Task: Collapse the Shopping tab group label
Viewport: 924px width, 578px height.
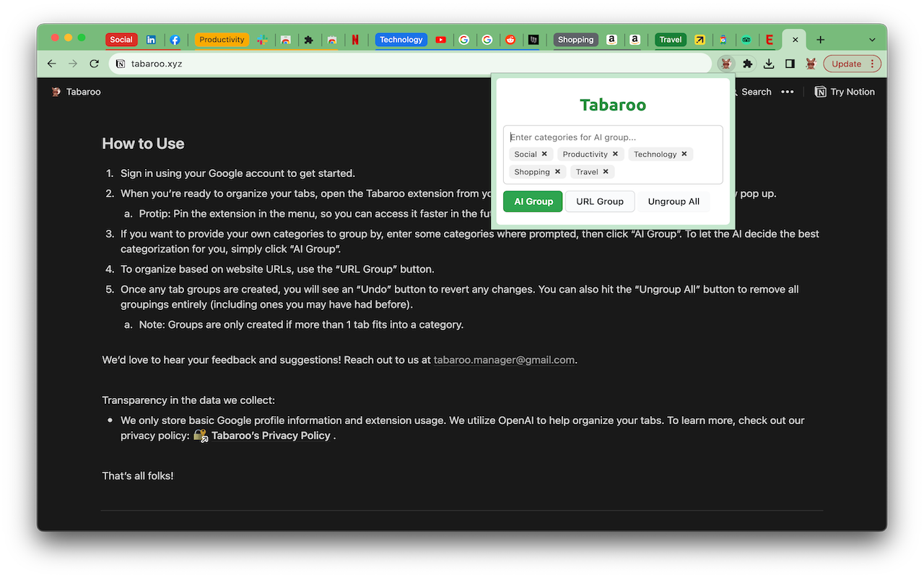Action: tap(575, 40)
